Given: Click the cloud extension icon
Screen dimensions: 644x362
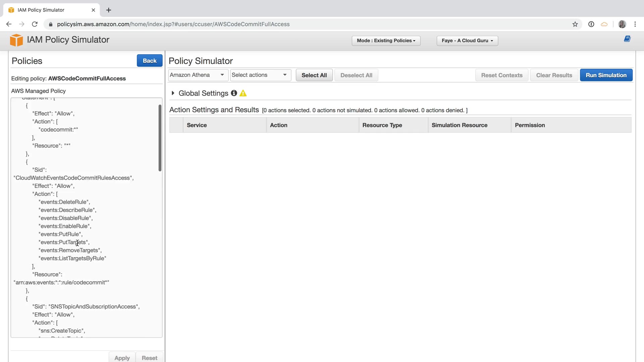Looking at the screenshot, I should pos(604,24).
